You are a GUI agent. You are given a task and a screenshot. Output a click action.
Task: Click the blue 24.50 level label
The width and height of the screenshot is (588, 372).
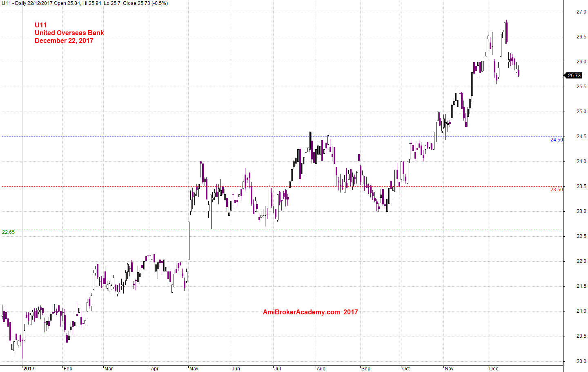556,140
